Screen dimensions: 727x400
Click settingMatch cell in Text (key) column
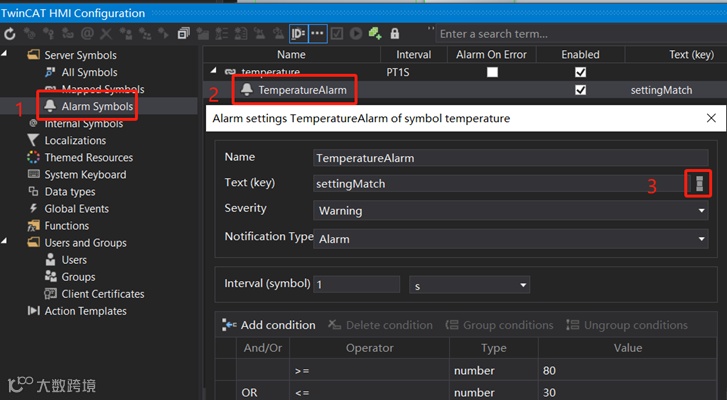pos(661,90)
